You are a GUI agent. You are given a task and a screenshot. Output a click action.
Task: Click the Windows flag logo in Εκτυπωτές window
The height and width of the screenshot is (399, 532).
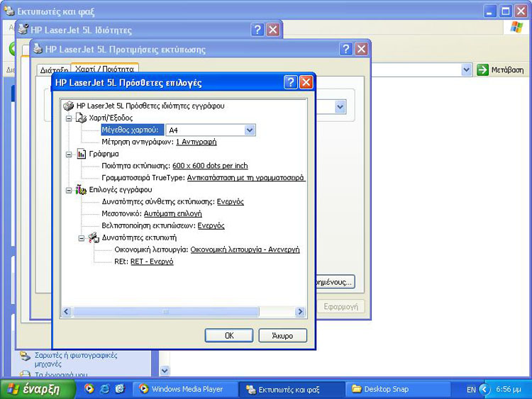point(516,27)
